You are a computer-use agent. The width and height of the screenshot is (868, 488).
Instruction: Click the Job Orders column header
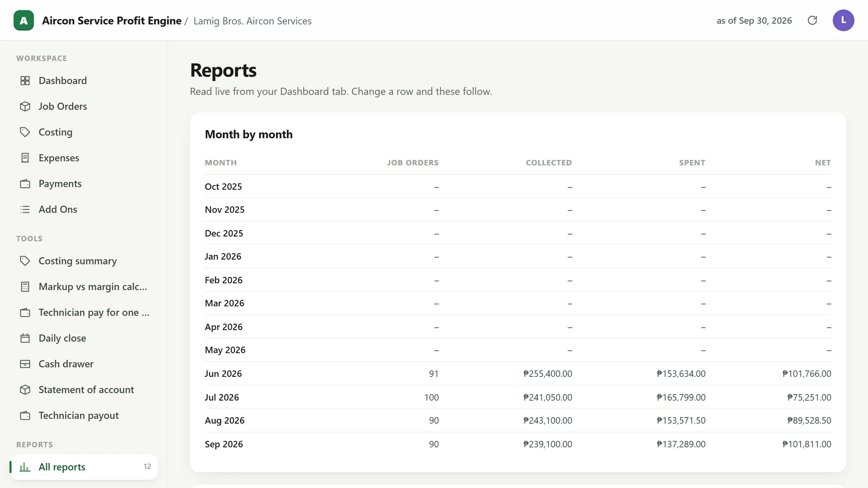pyautogui.click(x=413, y=163)
